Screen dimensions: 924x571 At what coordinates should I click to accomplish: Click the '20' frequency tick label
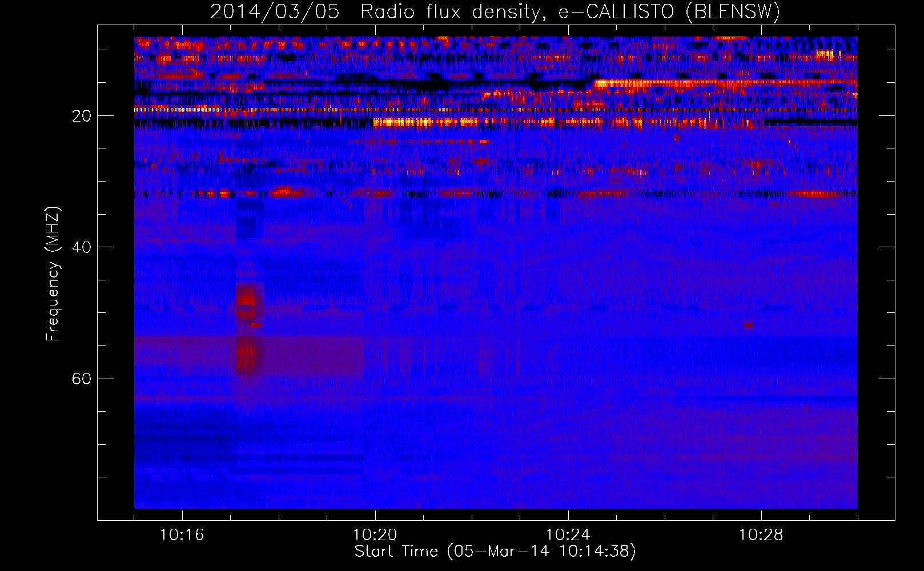pos(82,116)
